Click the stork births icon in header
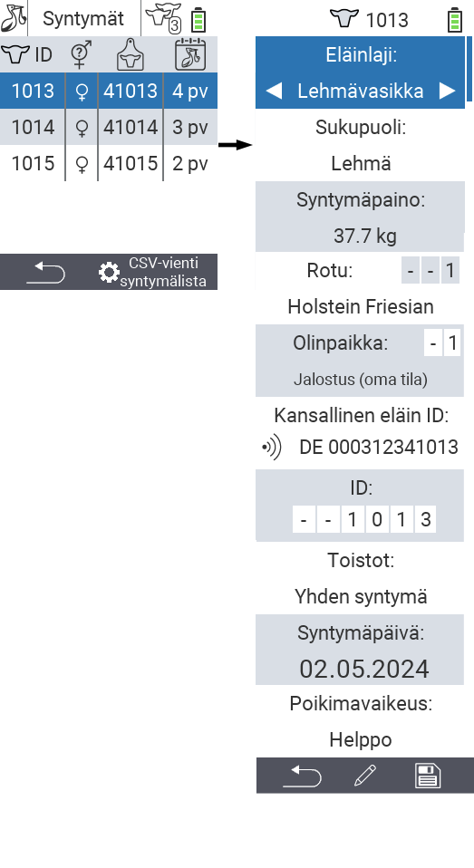Image resolution: width=474 pixels, height=868 pixels. (x=14, y=18)
